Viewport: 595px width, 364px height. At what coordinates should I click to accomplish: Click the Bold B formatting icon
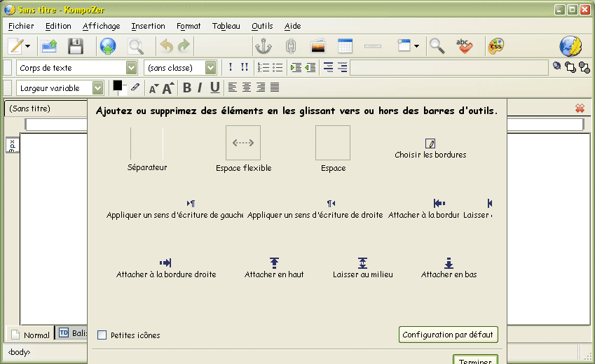click(x=187, y=87)
